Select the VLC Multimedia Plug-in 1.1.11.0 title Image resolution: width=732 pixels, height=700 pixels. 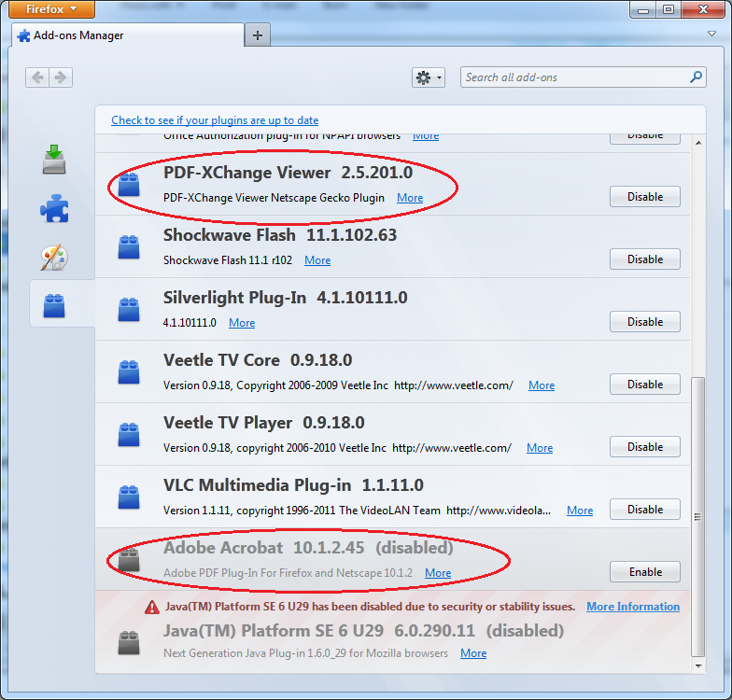pos(293,485)
